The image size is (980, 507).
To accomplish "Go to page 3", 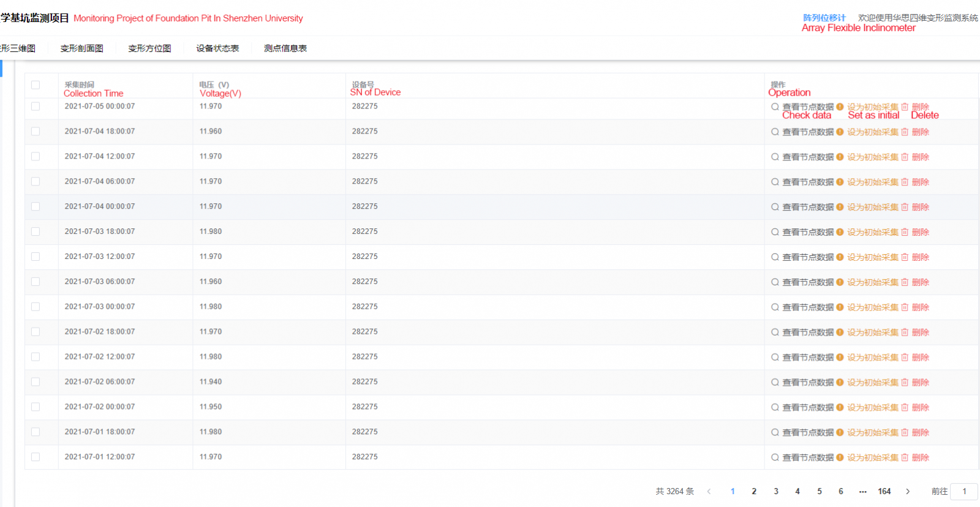I will [x=776, y=491].
